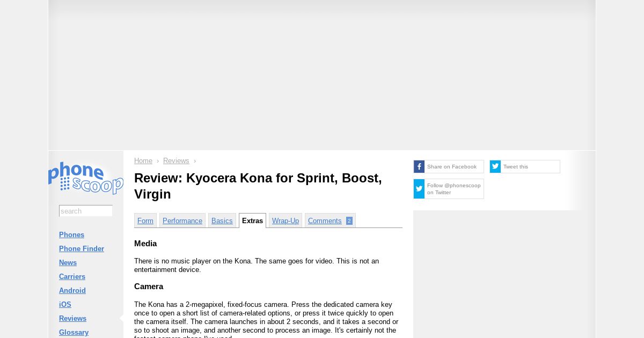This screenshot has width=644, height=338.
Task: Click the Facebook icon beside Share on Facebook
Action: tap(419, 166)
